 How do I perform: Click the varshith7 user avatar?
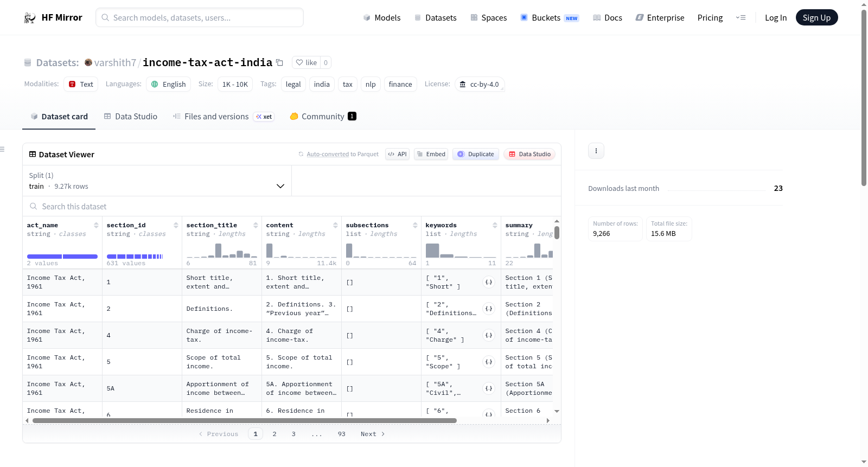tap(88, 62)
